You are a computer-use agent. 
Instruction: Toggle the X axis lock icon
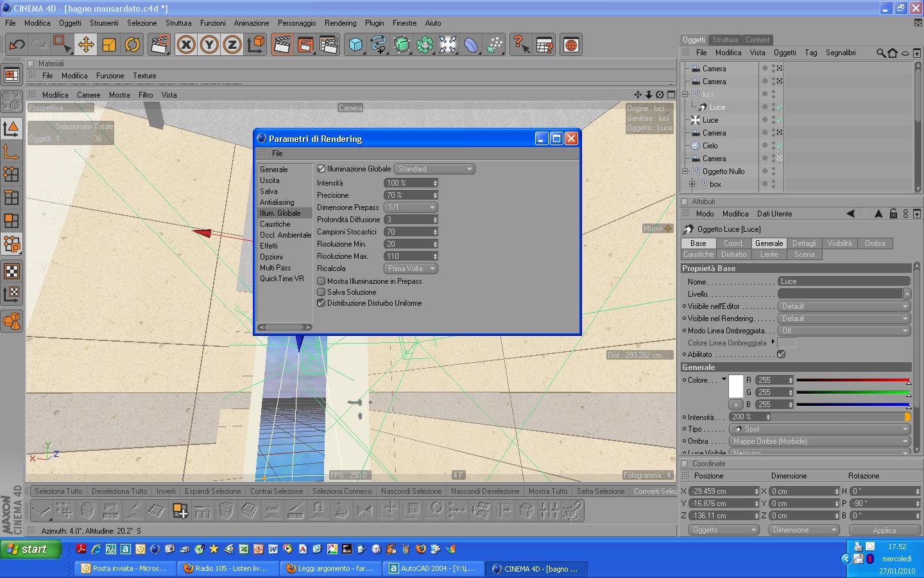coord(186,44)
